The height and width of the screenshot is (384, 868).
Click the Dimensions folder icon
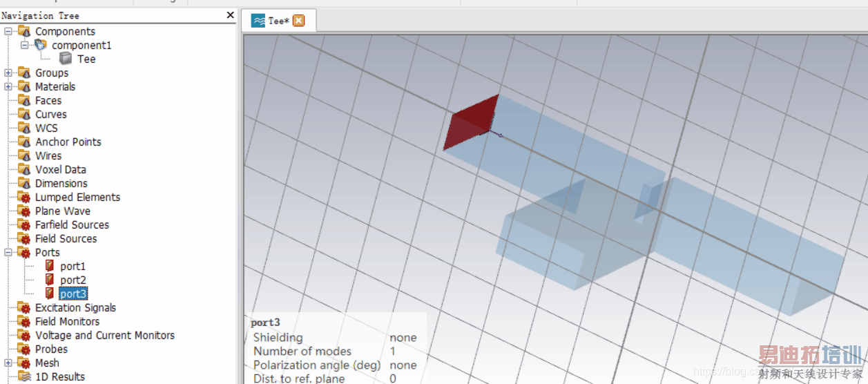(24, 183)
